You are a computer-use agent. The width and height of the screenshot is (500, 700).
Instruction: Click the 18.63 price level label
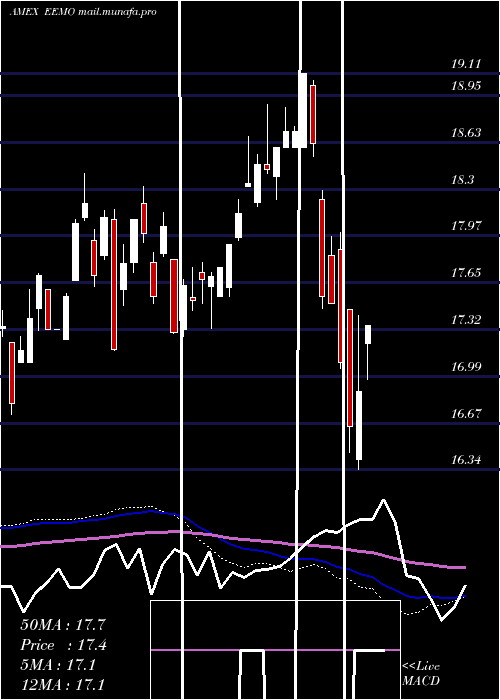pyautogui.click(x=466, y=133)
